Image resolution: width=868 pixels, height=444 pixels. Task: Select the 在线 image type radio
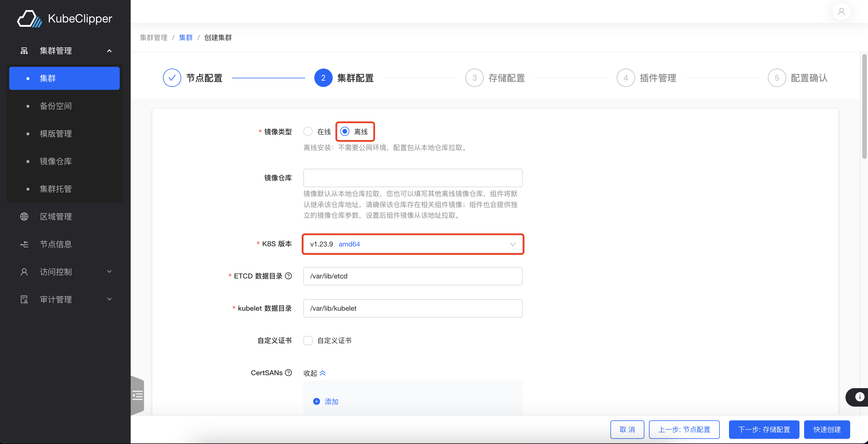(308, 131)
